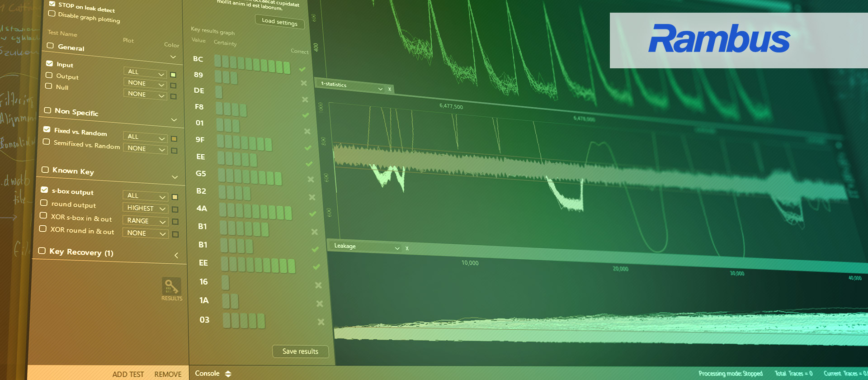The width and height of the screenshot is (868, 380).
Task: Pick the Output test color swatch
Action: 173,85
